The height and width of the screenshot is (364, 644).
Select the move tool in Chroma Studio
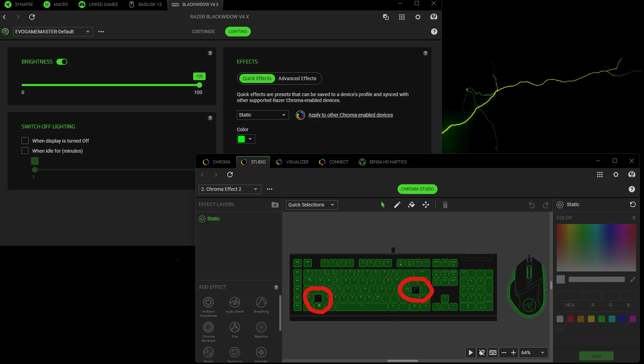(x=426, y=205)
